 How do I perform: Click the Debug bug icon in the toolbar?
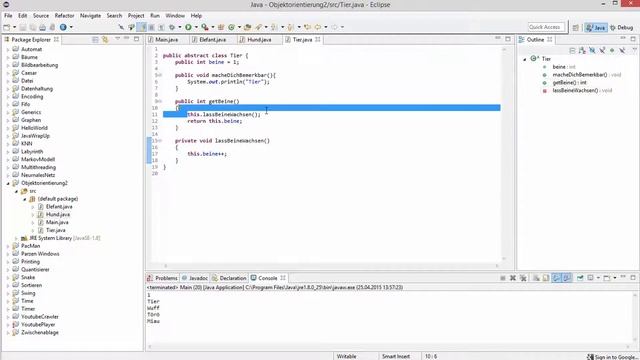tap(172, 27)
